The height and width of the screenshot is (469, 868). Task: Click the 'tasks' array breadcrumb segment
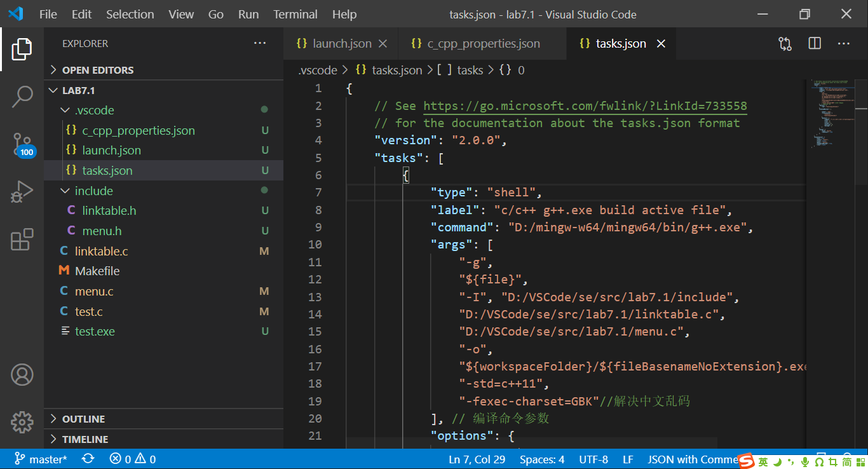pos(461,70)
